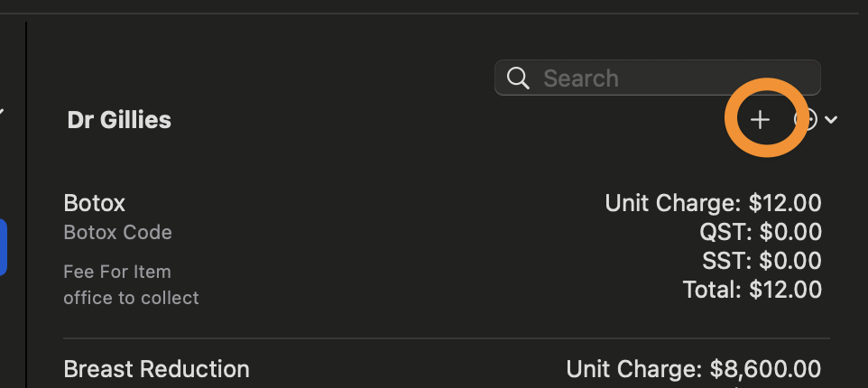
Task: Click the SST $0.00 line
Action: [762, 262]
